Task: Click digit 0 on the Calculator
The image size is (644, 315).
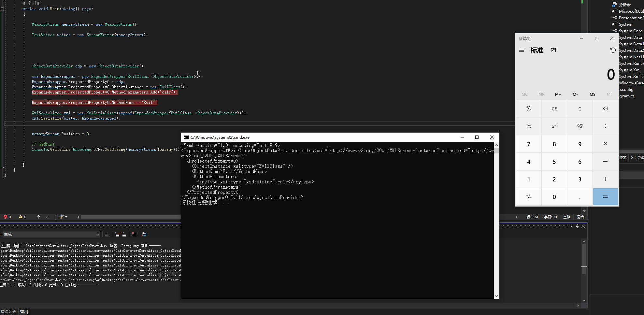Action: click(x=554, y=197)
